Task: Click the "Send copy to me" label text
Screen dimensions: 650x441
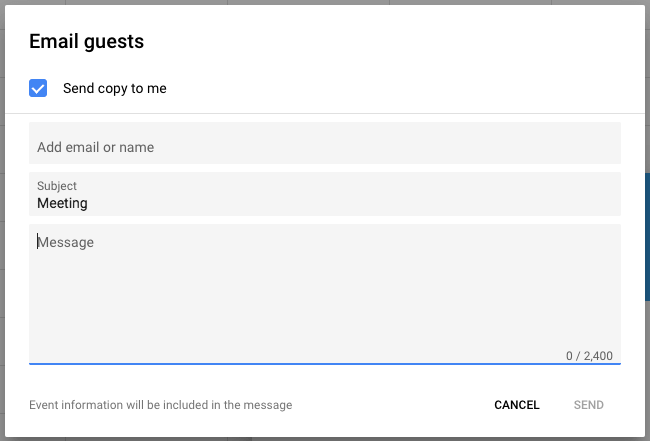Action: 114,88
